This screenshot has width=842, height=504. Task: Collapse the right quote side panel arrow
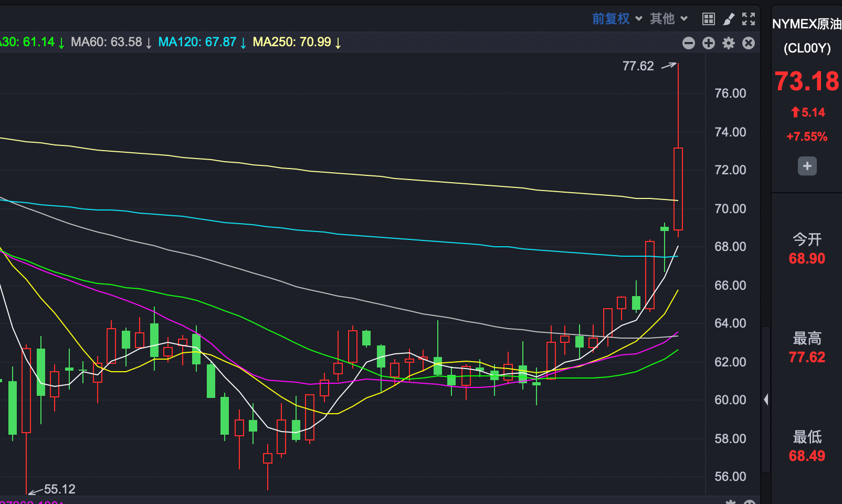(766, 400)
